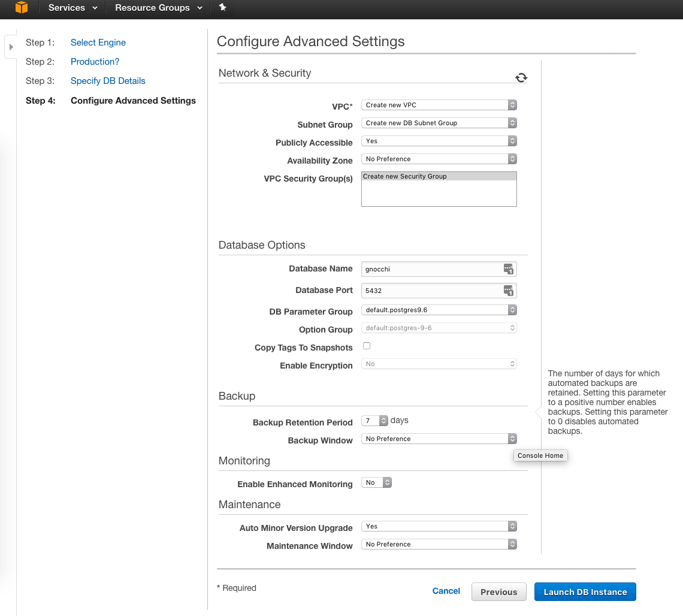Screen dimensions: 683x616
Task: Cancel the database setup
Action: point(446,591)
